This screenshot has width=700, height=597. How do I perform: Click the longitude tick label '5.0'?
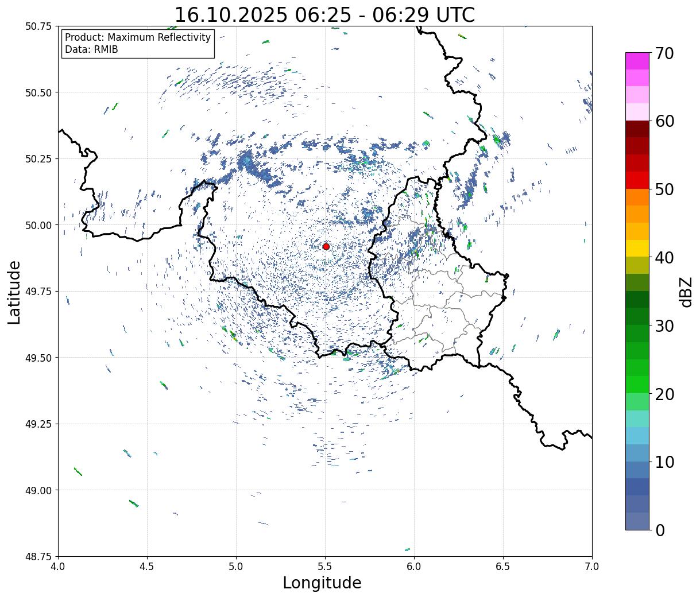(236, 567)
